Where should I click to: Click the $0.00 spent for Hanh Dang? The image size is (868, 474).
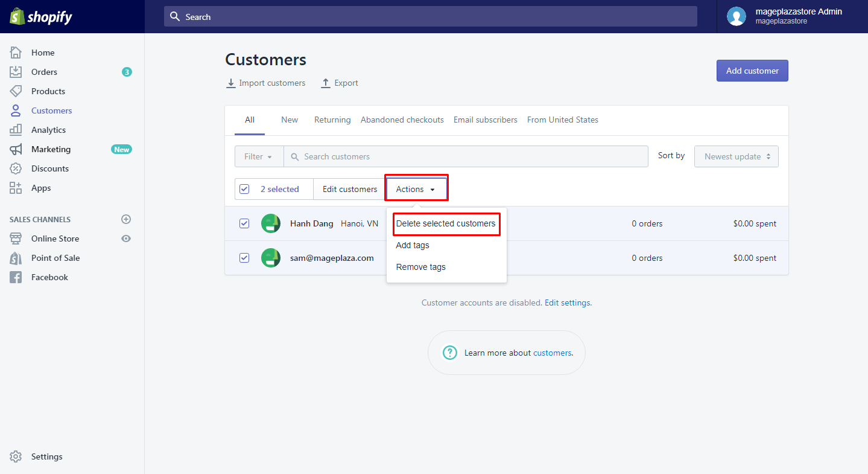tap(755, 223)
